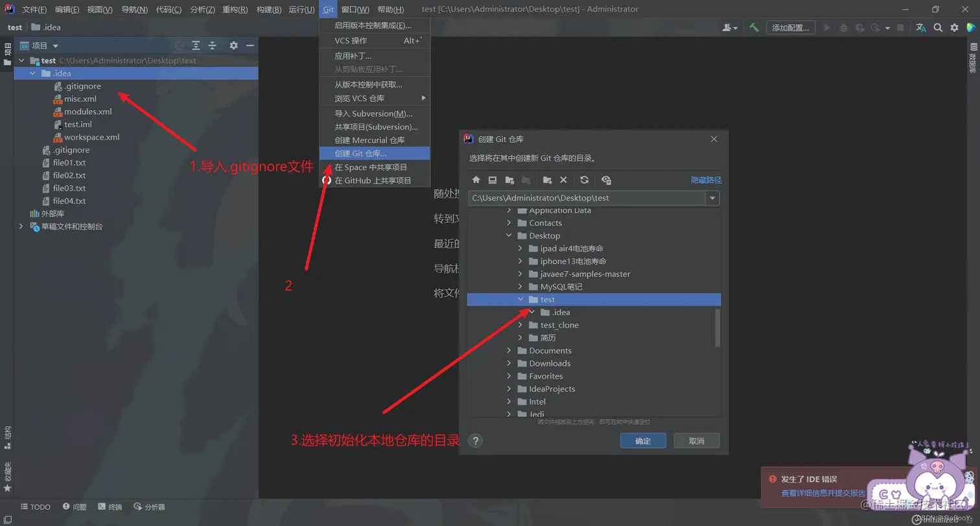Open 浏览 VCS 仓库 submenu

point(375,98)
